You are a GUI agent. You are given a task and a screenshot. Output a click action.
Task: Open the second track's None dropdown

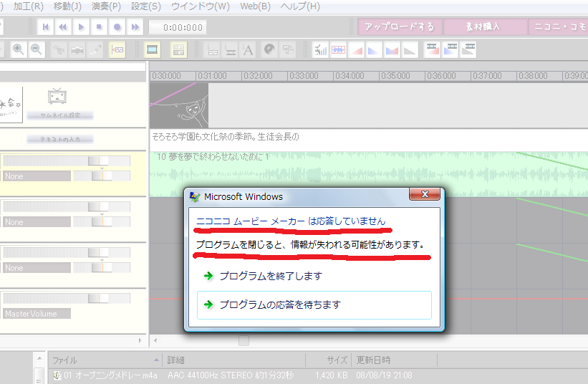[37, 222]
